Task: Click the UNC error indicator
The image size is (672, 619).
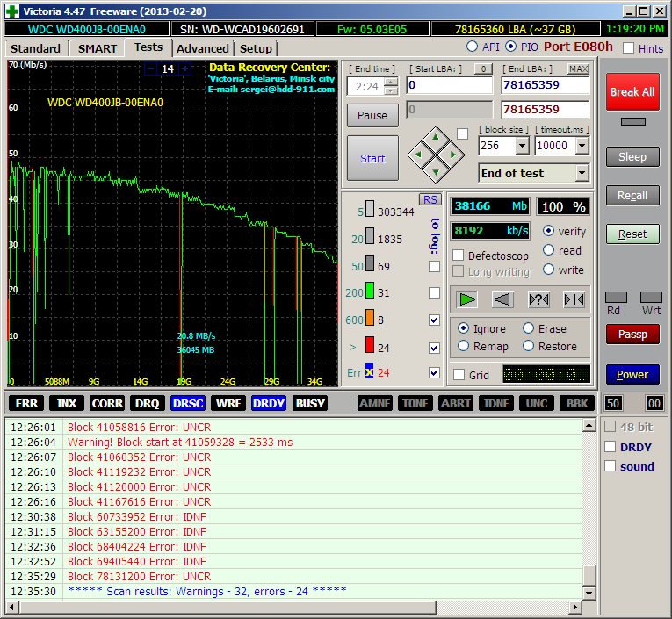Action: pos(537,404)
